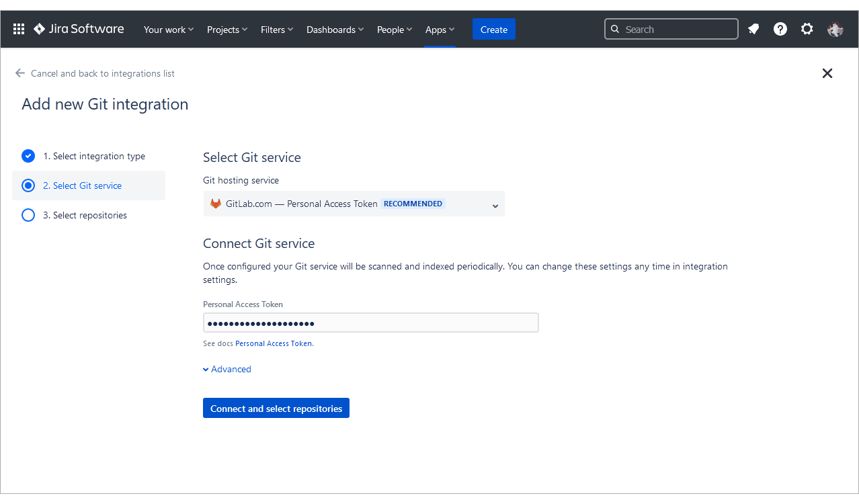
Task: Open the Apps menu
Action: coord(440,30)
